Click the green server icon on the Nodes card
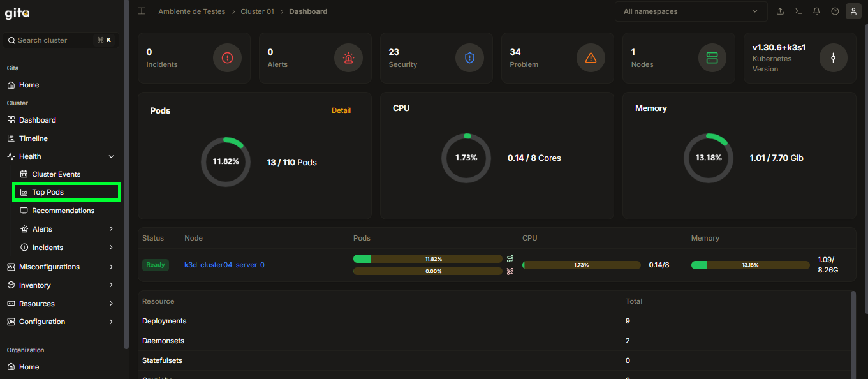Screen dimensions: 868x379 tap(712, 58)
